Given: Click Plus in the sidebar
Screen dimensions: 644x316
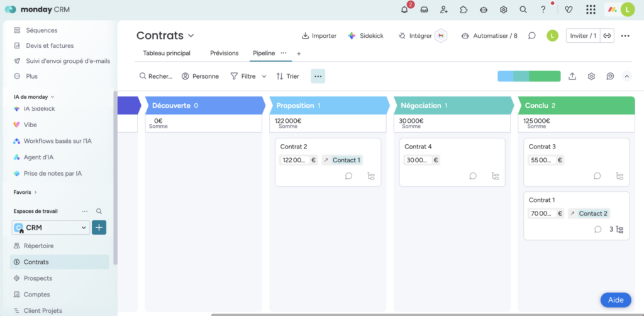Looking at the screenshot, I should (31, 76).
